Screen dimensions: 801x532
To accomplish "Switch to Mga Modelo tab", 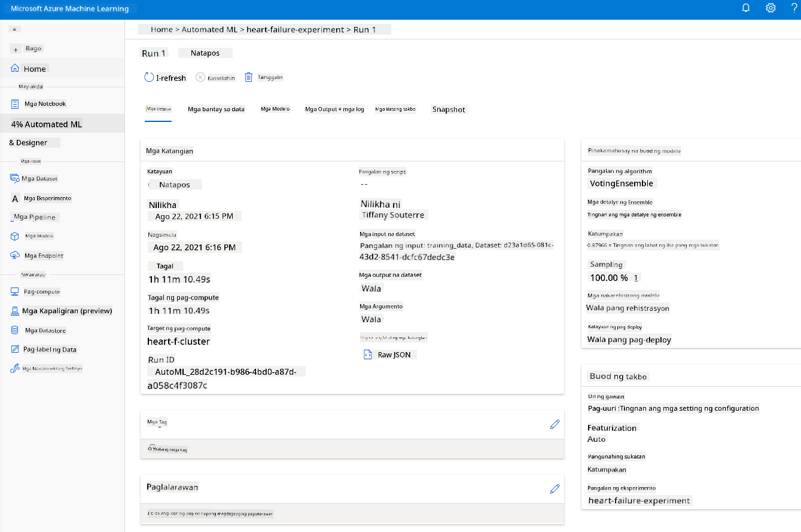I will pos(275,109).
